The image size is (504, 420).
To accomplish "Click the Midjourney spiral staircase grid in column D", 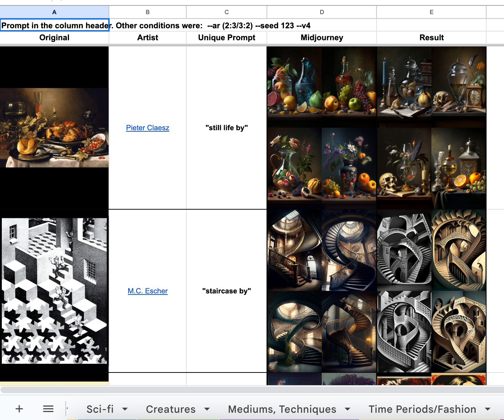I will (322, 291).
